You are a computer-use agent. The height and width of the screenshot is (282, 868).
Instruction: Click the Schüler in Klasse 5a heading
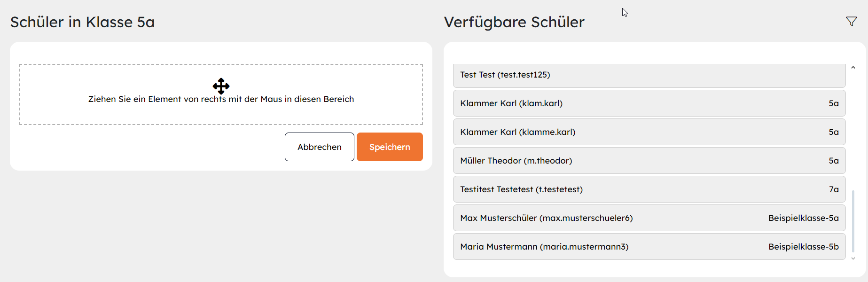pyautogui.click(x=83, y=22)
